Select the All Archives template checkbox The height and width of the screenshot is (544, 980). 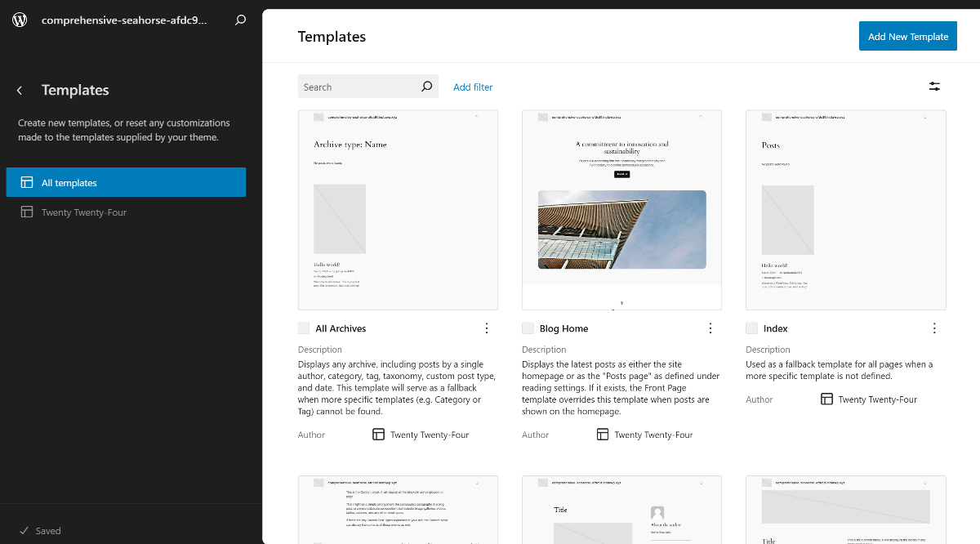(x=304, y=328)
